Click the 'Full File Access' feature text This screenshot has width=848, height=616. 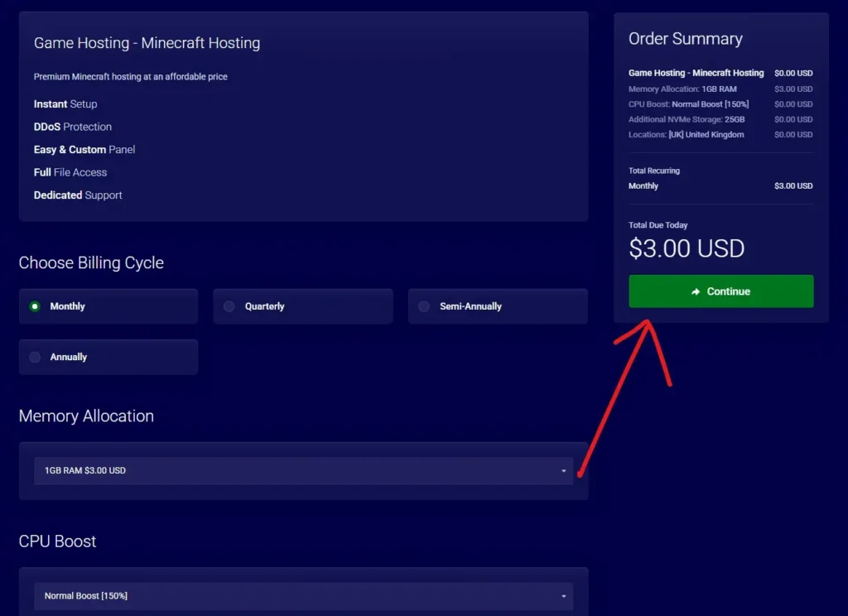[x=70, y=172]
